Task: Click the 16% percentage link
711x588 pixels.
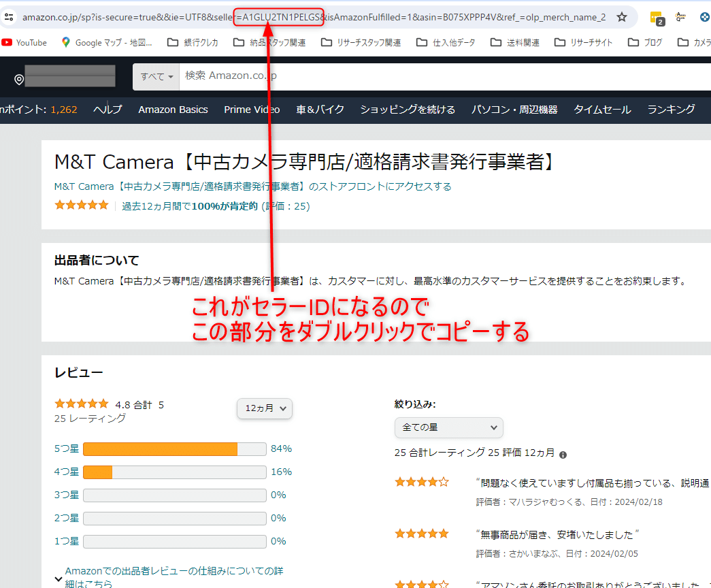Action: 281,472
